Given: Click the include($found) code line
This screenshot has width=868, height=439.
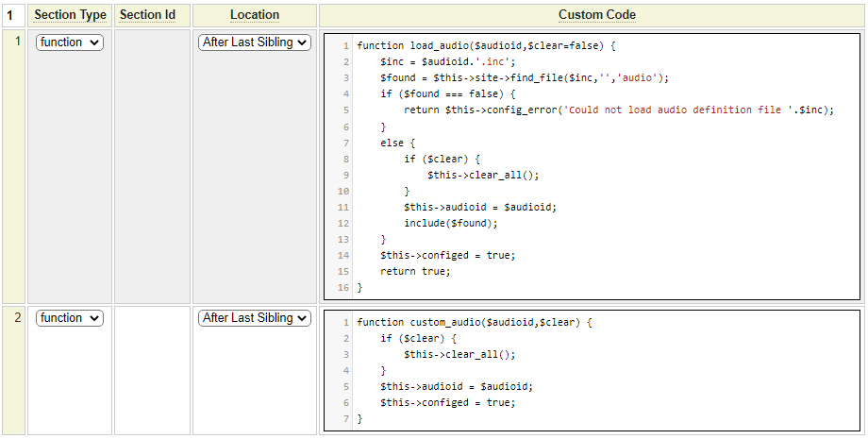Looking at the screenshot, I should [x=450, y=223].
